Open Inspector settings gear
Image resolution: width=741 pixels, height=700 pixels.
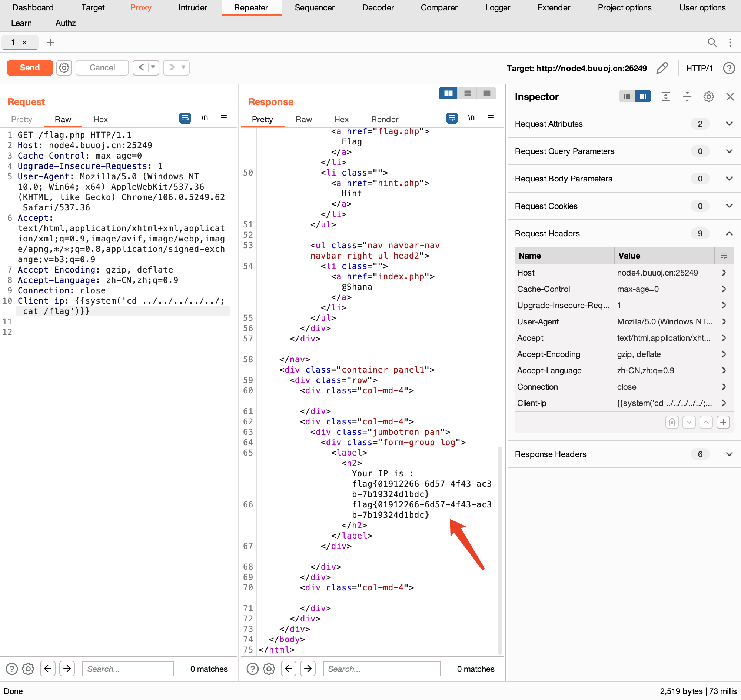(708, 97)
